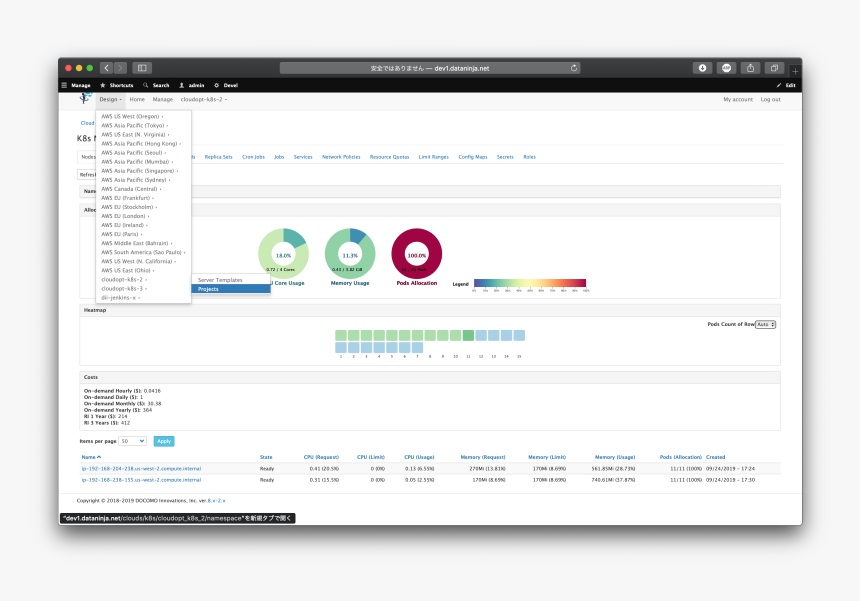Click the Safari share icon
This screenshot has width=860, height=601.
tap(750, 68)
